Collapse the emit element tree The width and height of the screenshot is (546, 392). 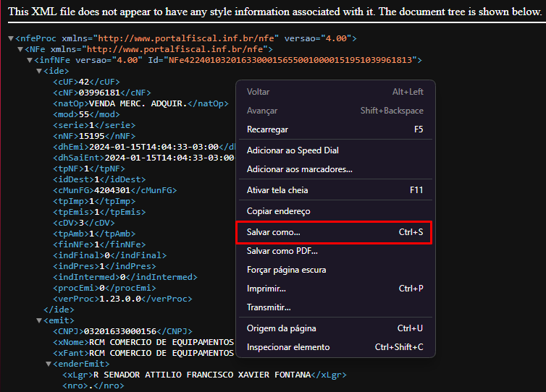(39, 320)
